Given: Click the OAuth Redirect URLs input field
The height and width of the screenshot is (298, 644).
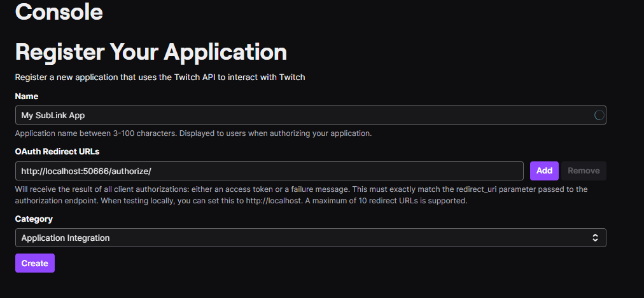Looking at the screenshot, I should pyautogui.click(x=269, y=171).
